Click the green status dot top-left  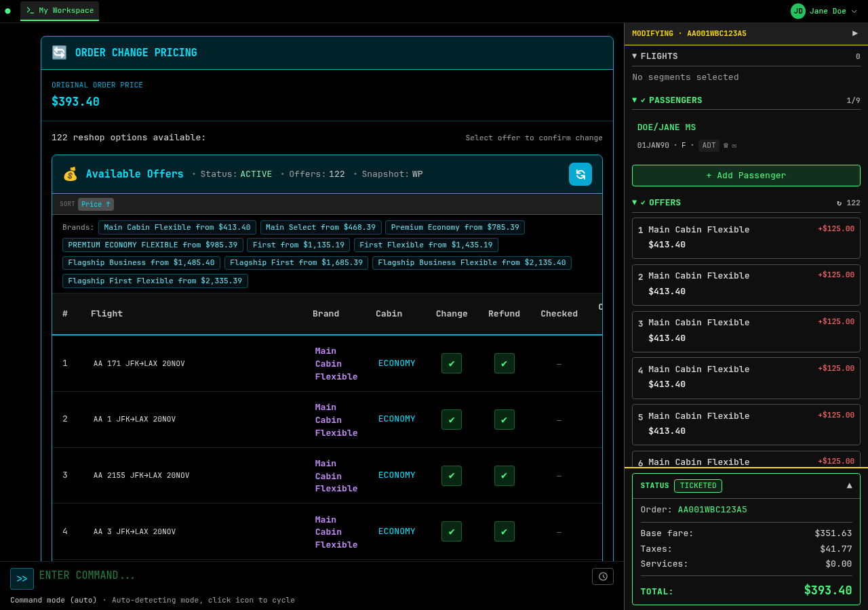tap(7, 11)
